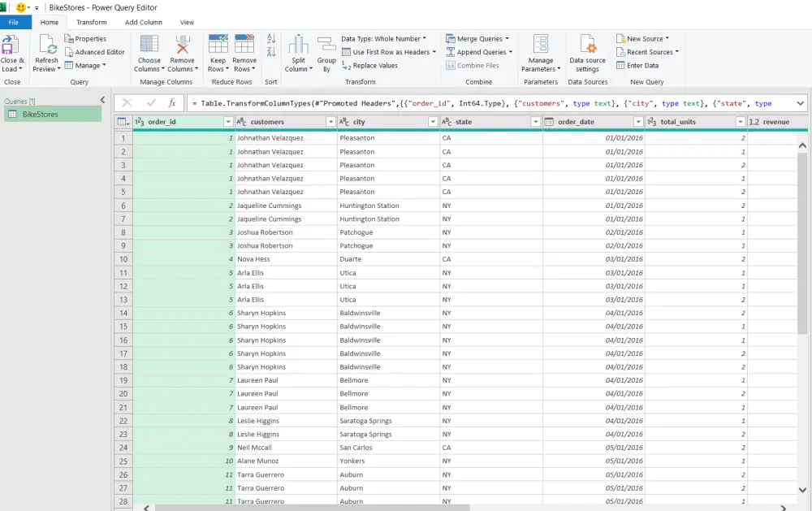This screenshot has width=812, height=511.
Task: Click the 'Nova Hess' customer cell
Action: (x=287, y=259)
